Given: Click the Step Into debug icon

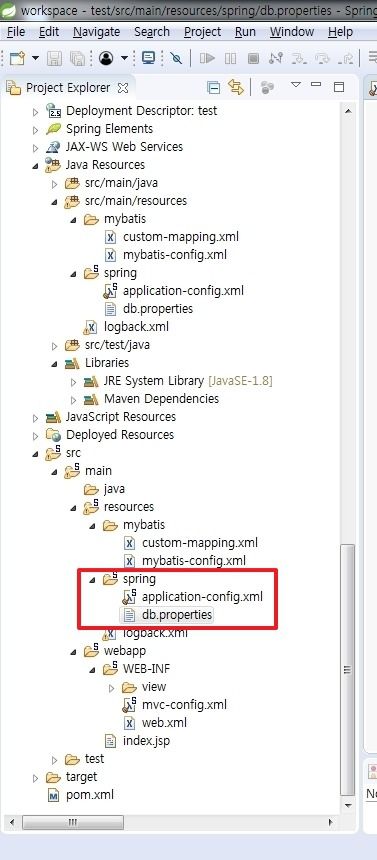Looking at the screenshot, I should [x=299, y=58].
